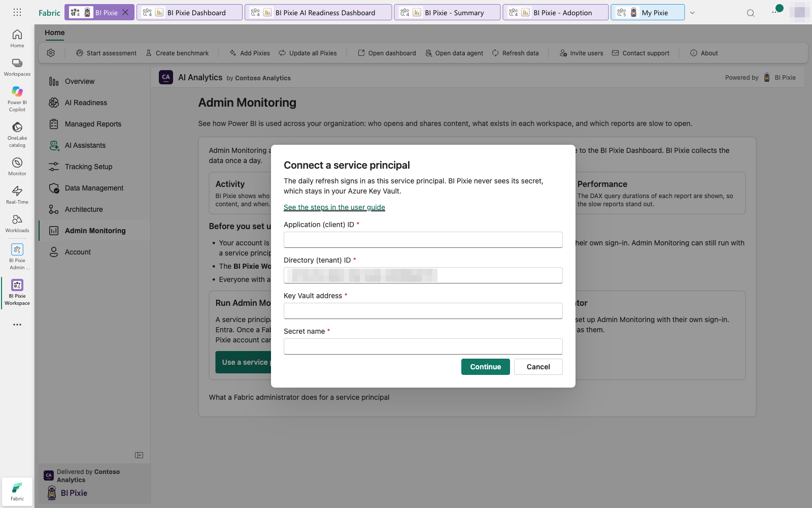
Task: Open OneLake catalog
Action: tap(17, 134)
